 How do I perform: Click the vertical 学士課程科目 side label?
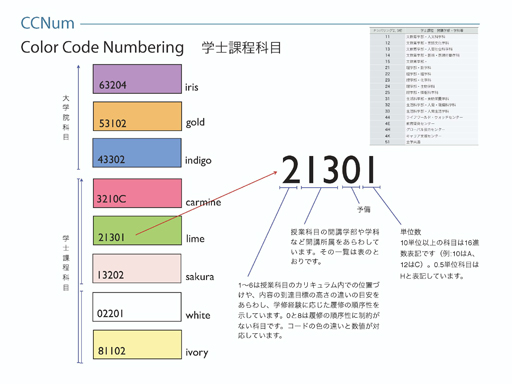pos(66,263)
